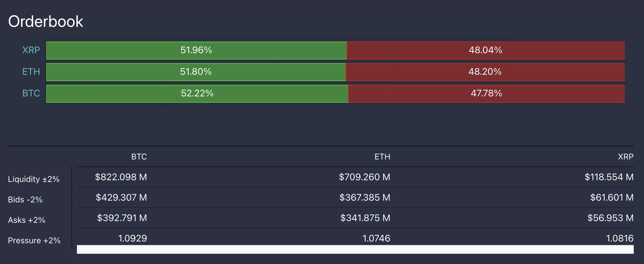Click the green BTC bid bar 52.22%
644x264 pixels.
(197, 94)
